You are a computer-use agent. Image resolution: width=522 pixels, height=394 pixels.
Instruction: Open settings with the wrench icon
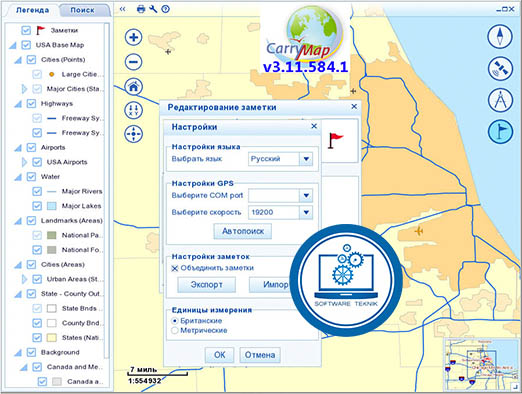click(x=153, y=9)
